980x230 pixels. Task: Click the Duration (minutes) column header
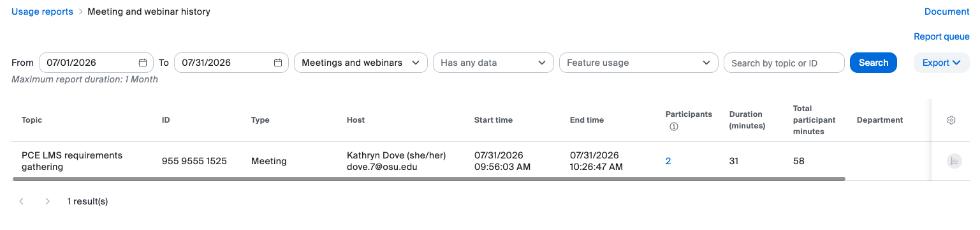tap(747, 120)
